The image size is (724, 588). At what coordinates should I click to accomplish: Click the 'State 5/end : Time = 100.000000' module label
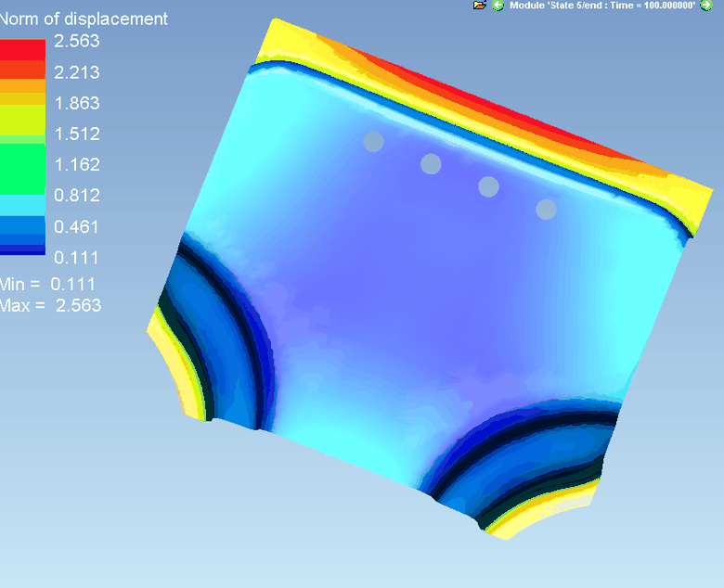tap(602, 6)
